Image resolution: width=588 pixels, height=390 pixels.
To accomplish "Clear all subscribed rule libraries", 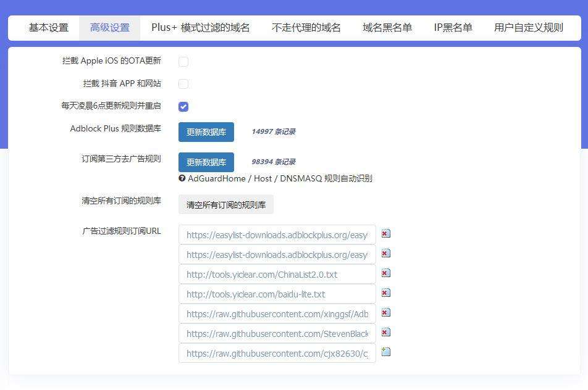I will point(225,204).
